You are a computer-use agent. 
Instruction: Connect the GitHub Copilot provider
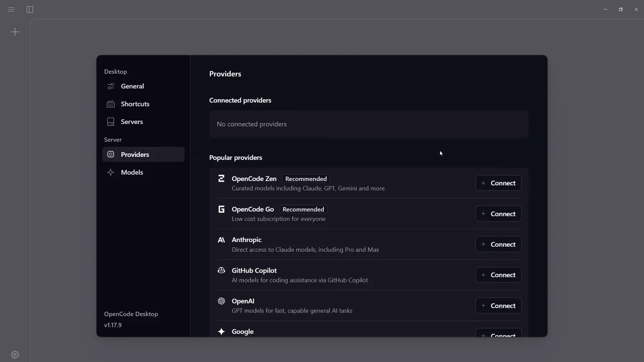click(x=498, y=275)
